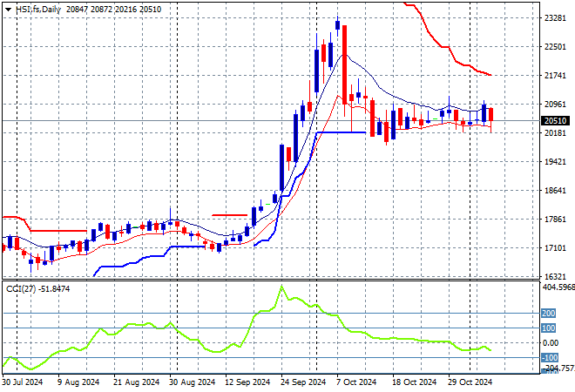This screenshot has height=392, width=575.
Task: Click the triangle arrow beside HSI.fs,Daily
Action: [8, 7]
